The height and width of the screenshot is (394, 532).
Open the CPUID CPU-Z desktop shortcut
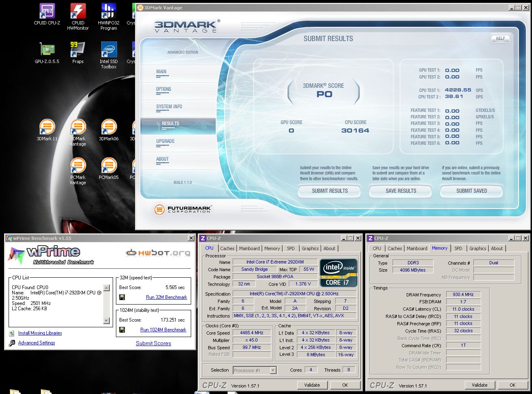[47, 14]
